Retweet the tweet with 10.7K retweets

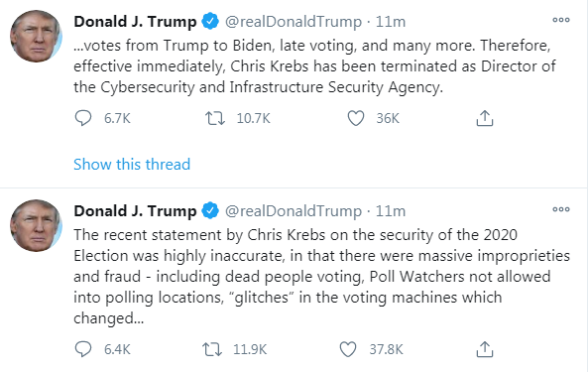(215, 118)
